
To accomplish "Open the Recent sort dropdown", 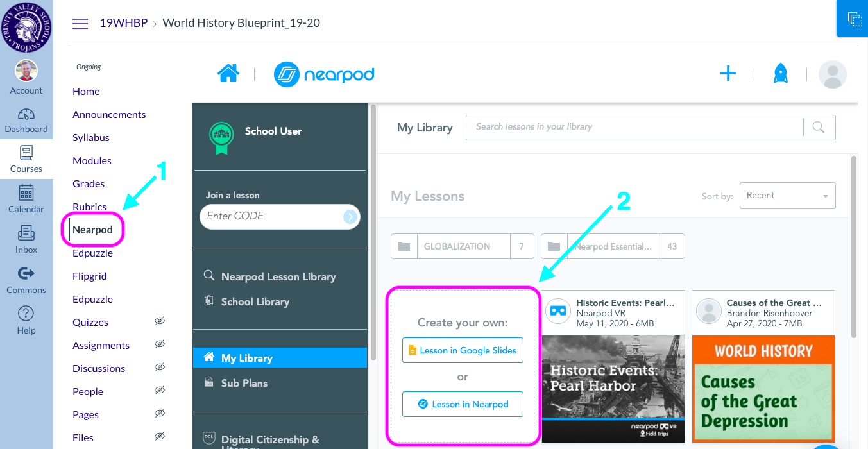I will (787, 195).
